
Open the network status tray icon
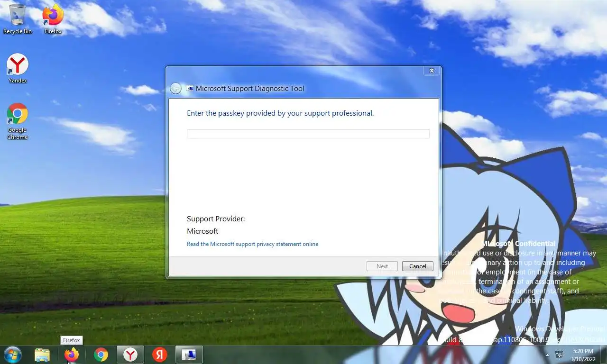click(560, 355)
